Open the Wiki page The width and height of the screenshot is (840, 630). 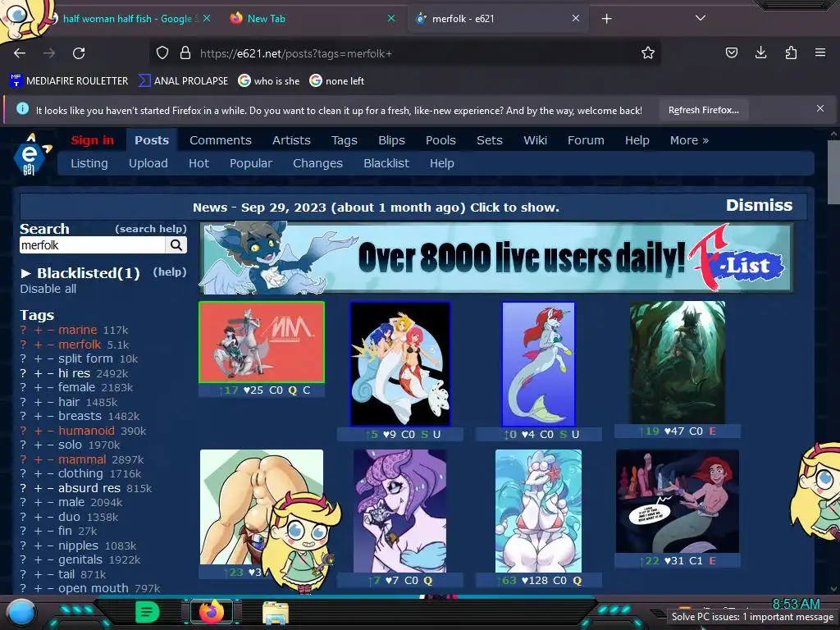535,140
